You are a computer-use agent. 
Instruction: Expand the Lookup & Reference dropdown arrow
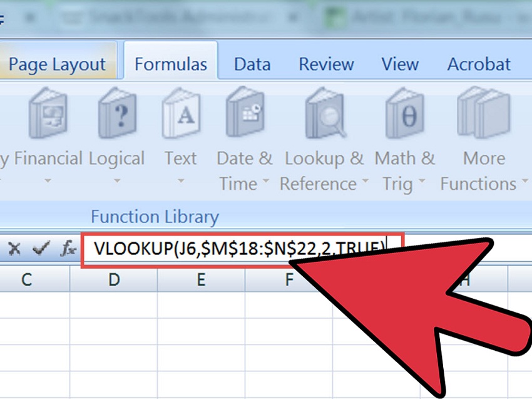pyautogui.click(x=366, y=180)
